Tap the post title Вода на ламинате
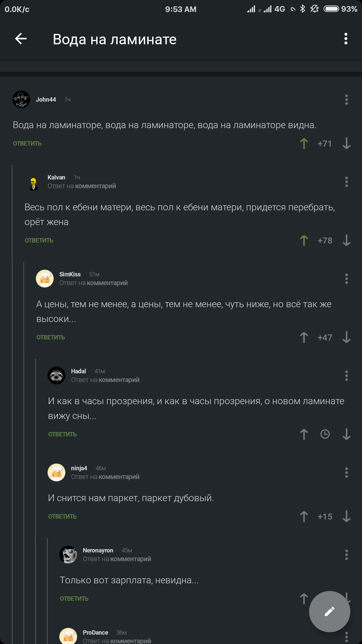 [114, 39]
